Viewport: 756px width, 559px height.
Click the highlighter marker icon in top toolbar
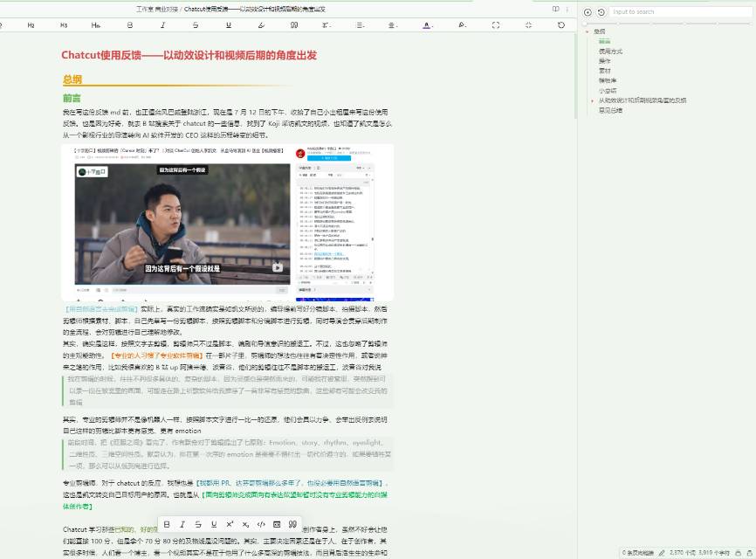point(261,25)
